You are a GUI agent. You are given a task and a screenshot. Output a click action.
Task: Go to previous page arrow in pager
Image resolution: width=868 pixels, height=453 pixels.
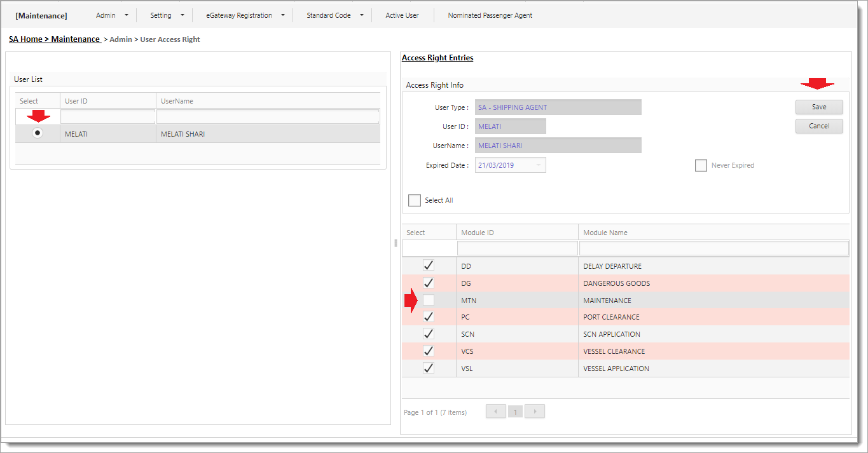pos(495,412)
